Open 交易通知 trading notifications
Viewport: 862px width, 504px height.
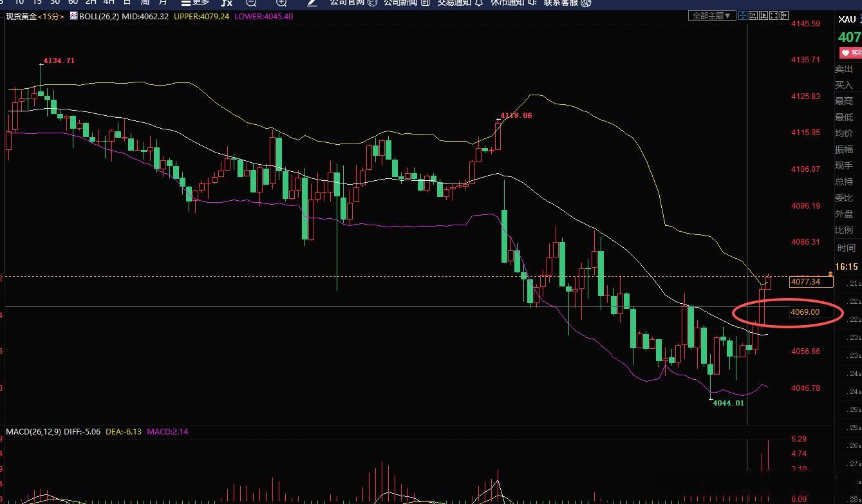460,3
